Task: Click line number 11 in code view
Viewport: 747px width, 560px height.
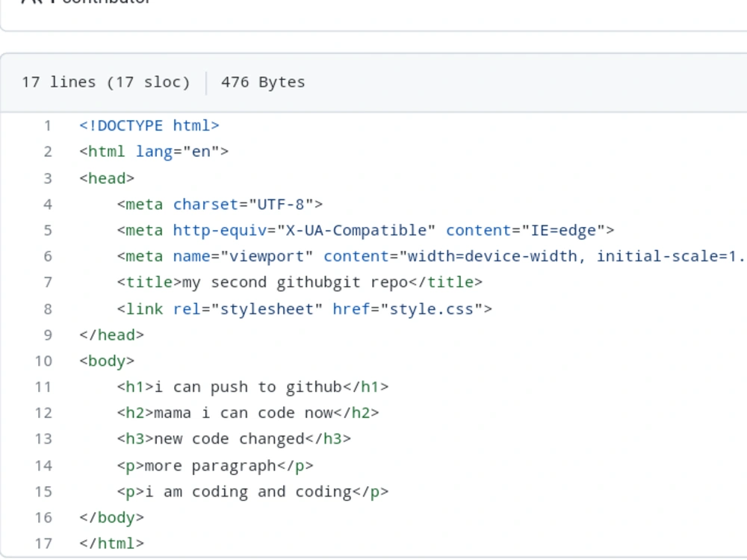Action: (43, 387)
